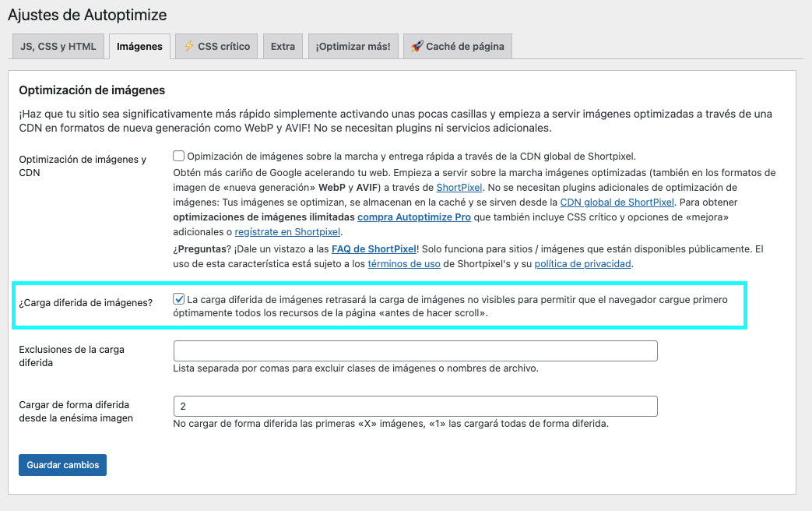Open the política de privacidad link
This screenshot has height=511, width=812.
click(x=582, y=264)
